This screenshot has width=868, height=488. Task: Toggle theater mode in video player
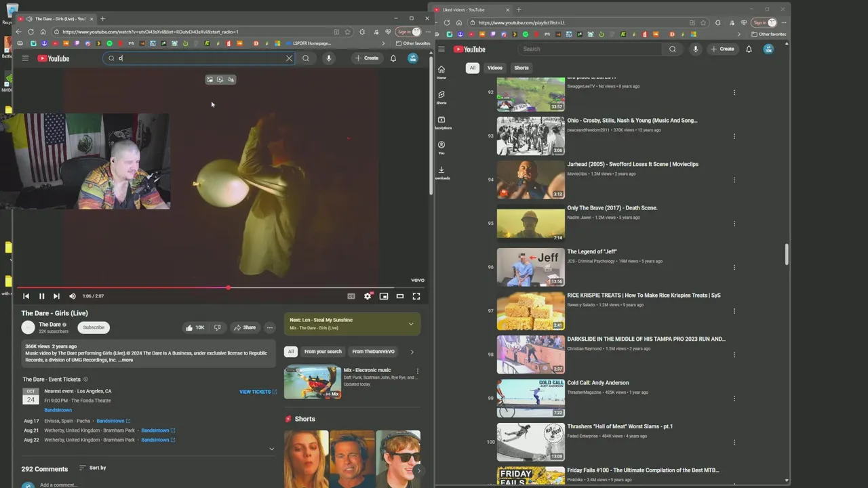click(x=400, y=296)
